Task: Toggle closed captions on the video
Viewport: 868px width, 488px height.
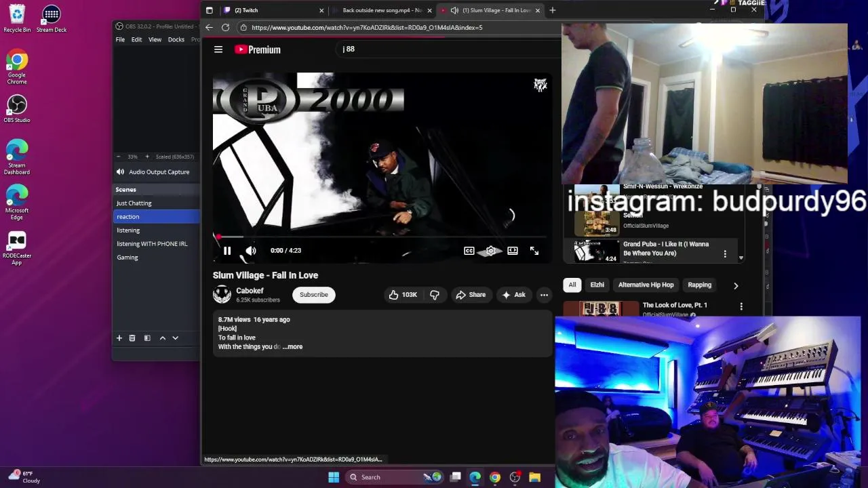Action: click(469, 251)
